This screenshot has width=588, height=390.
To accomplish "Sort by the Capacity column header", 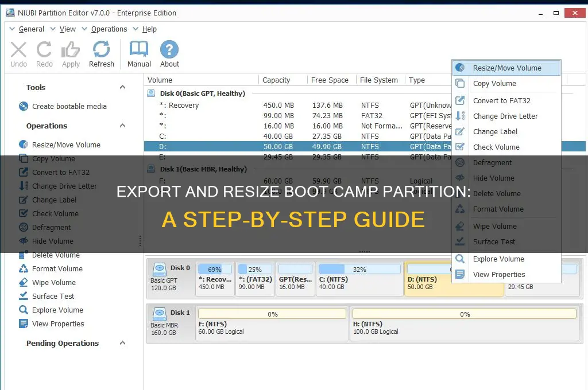I will [x=283, y=80].
